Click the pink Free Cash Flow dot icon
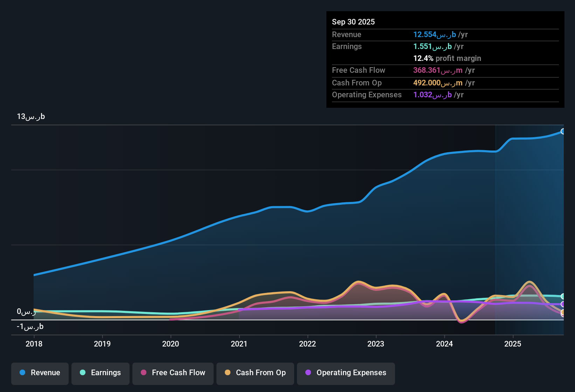Viewport: 575px width, 392px height. [x=143, y=373]
